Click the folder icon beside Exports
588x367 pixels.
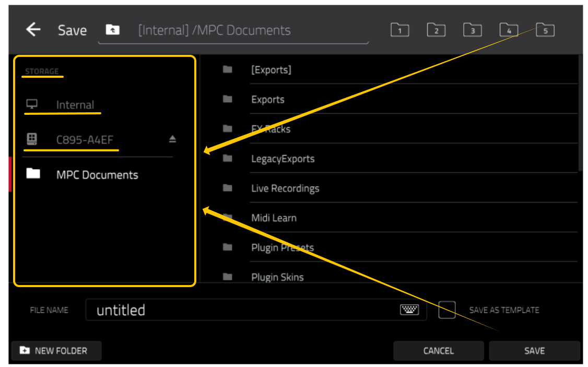coord(227,99)
